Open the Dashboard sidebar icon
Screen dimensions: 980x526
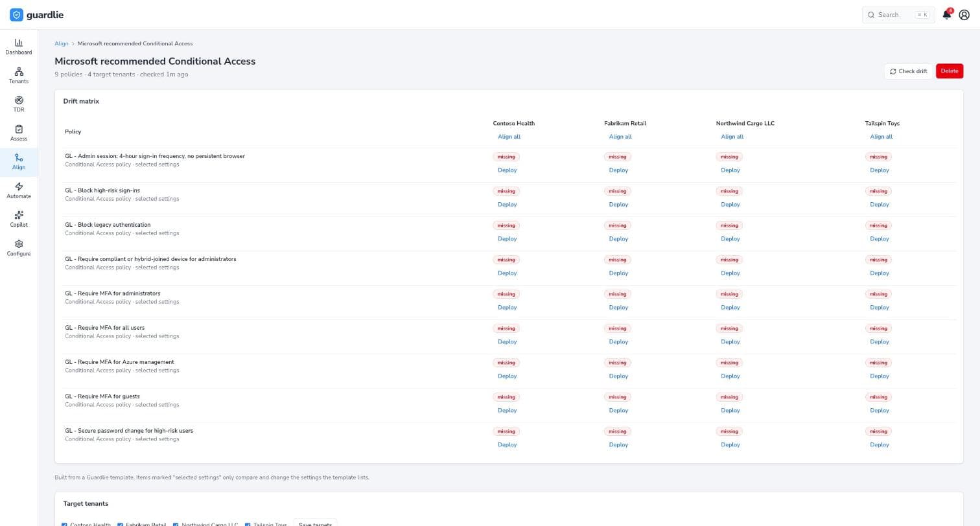[x=19, y=47]
